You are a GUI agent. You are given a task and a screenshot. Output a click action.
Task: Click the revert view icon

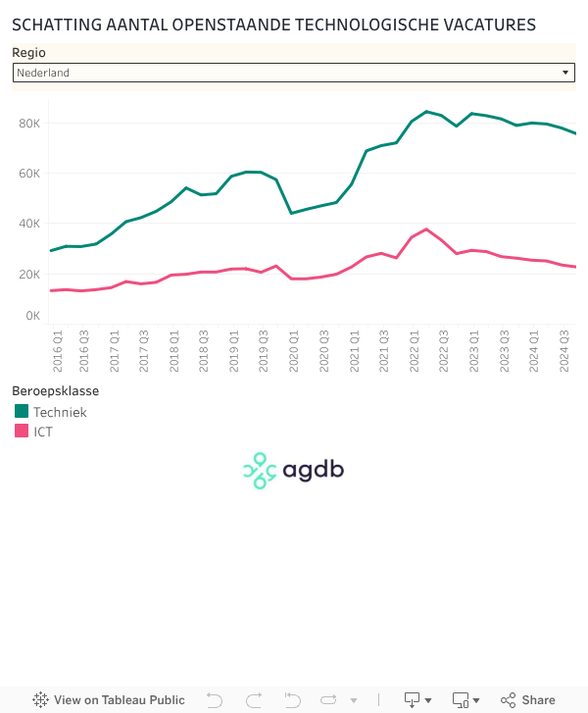292,700
